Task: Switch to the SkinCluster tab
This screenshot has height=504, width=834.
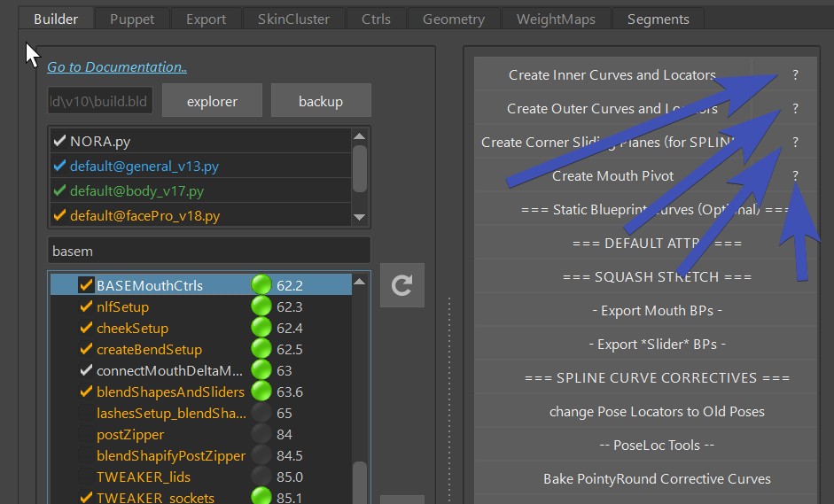Action: 293,19
